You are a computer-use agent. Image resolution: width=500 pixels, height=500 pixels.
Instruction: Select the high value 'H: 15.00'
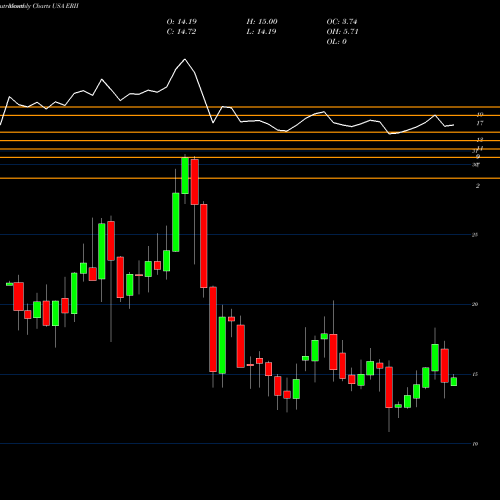(x=262, y=22)
